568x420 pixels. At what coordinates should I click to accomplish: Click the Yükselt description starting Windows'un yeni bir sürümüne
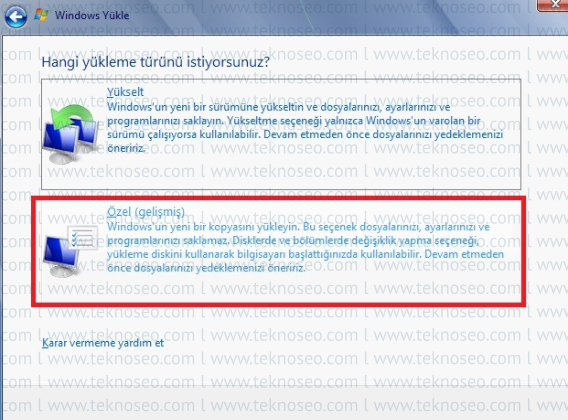click(305, 128)
